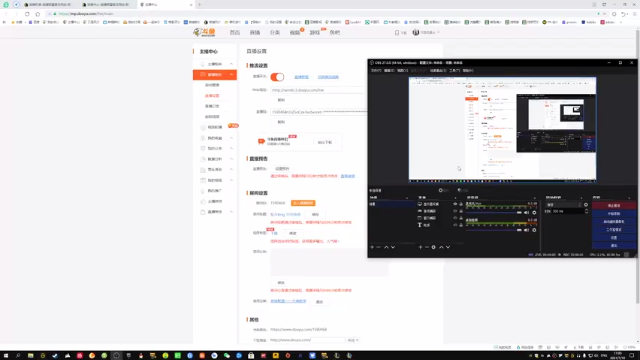The width and height of the screenshot is (640, 360).
Task: Click the orange enter-room button
Action: (303, 203)
